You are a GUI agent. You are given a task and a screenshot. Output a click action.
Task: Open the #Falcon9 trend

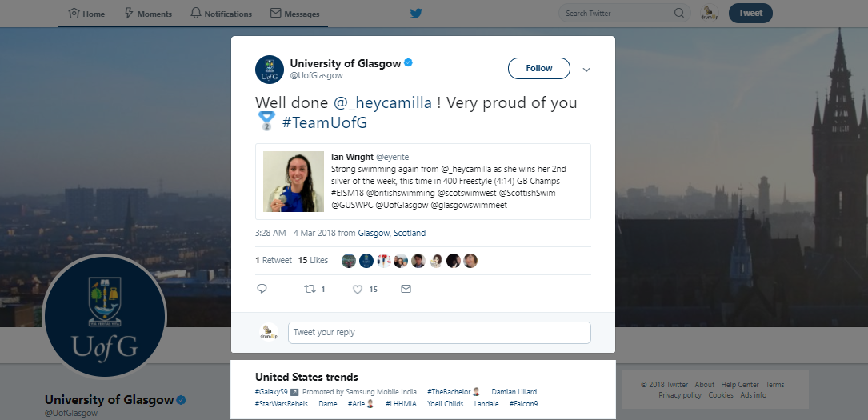click(x=524, y=404)
